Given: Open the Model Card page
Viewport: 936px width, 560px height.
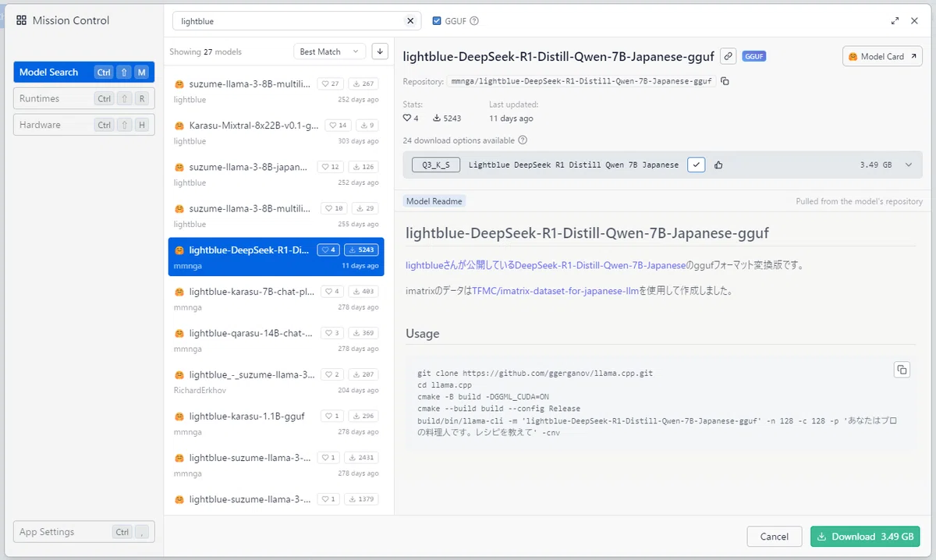Looking at the screenshot, I should pyautogui.click(x=882, y=56).
